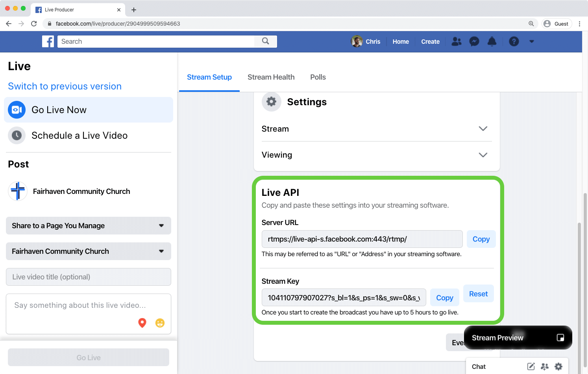
Task: Open chat settings gear icon
Action: (558, 367)
